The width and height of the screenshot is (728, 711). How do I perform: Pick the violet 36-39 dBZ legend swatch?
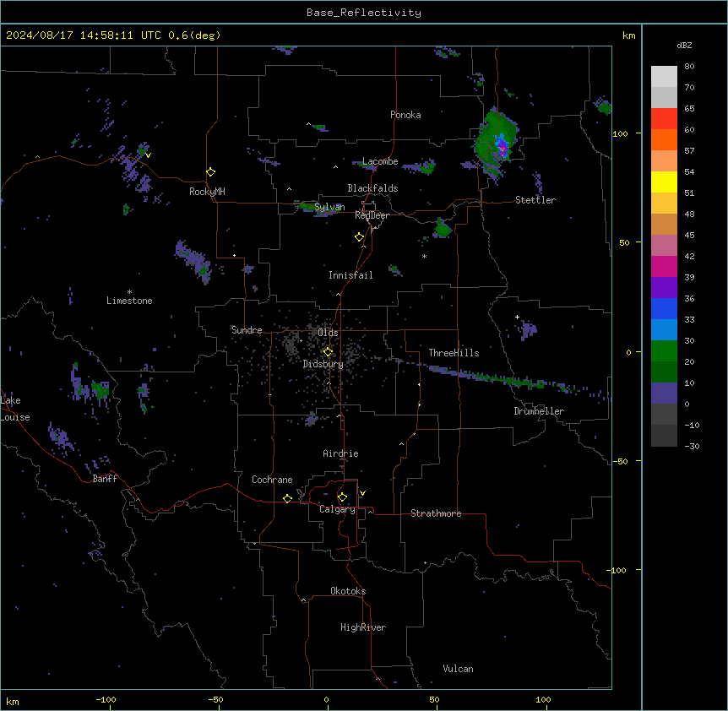click(664, 288)
